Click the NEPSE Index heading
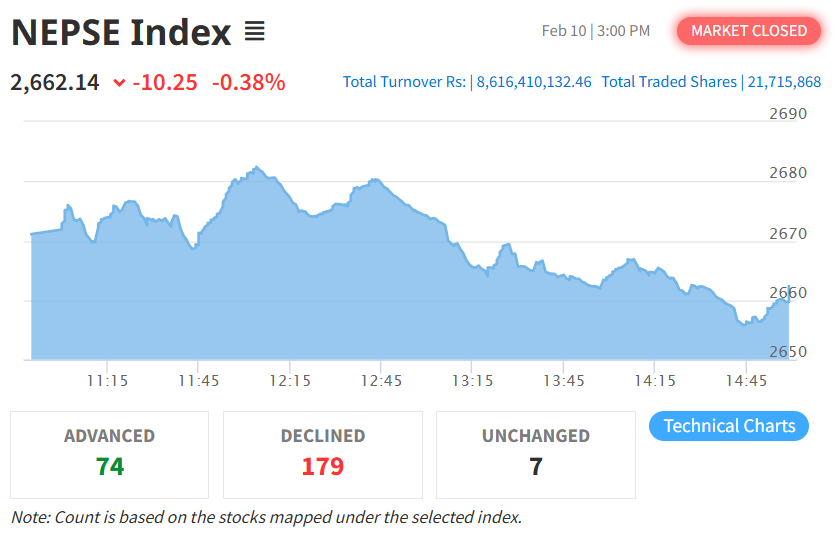The width and height of the screenshot is (837, 541). [x=121, y=33]
